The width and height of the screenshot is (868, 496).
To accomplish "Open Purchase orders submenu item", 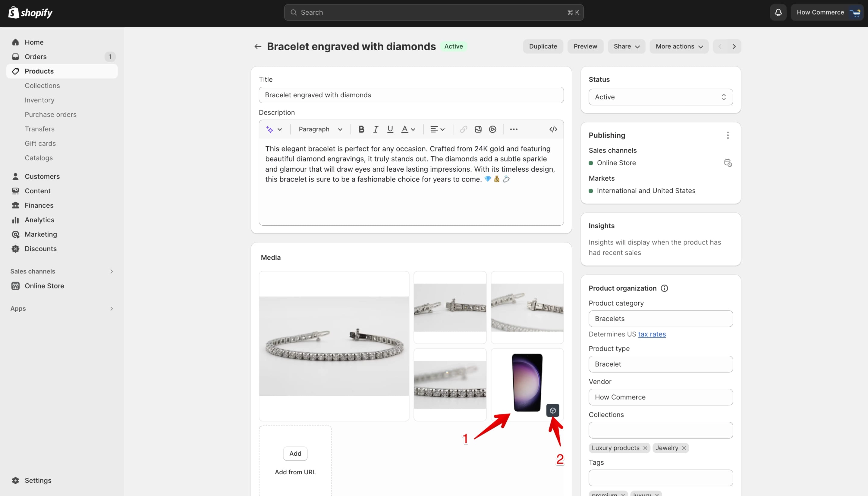I will tap(50, 114).
